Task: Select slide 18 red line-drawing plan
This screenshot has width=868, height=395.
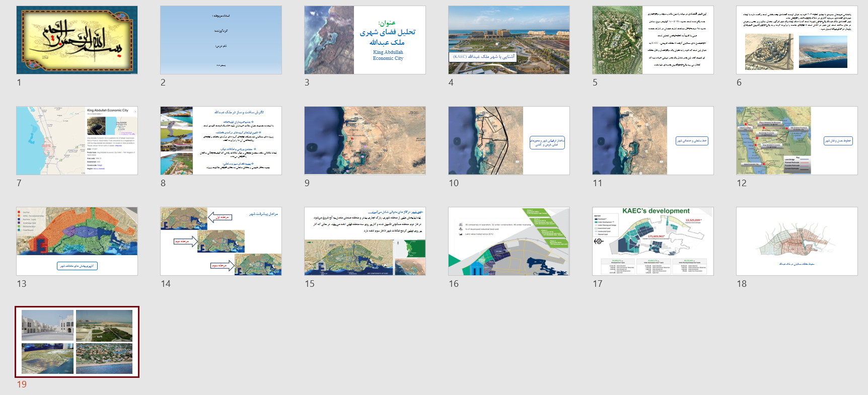Action: click(797, 242)
